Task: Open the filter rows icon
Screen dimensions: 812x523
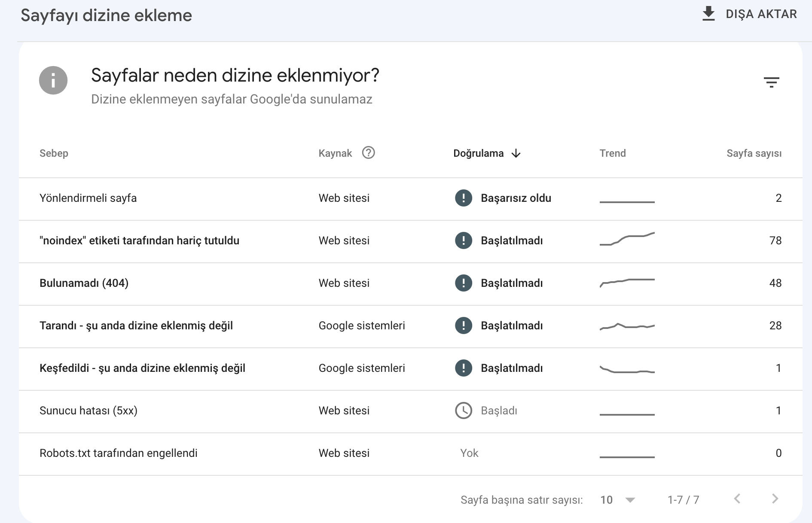Action: click(772, 82)
